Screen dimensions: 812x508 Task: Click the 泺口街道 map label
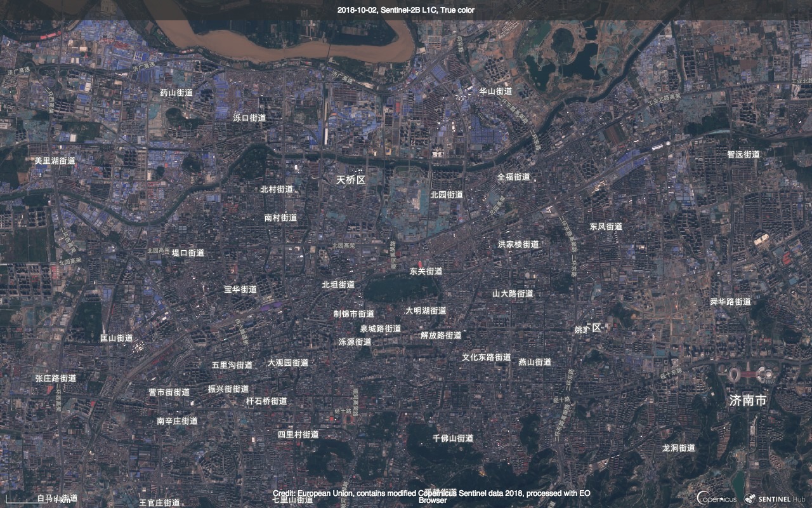pos(249,118)
